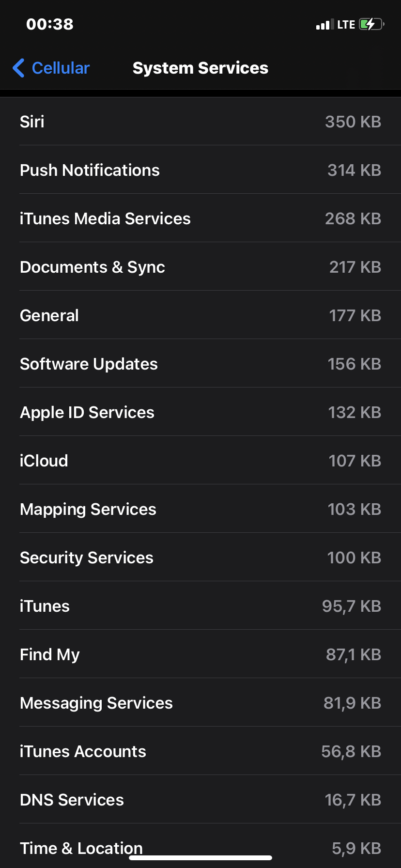401x868 pixels.
Task: Tap the back chevron arrow icon
Action: pyautogui.click(x=19, y=68)
